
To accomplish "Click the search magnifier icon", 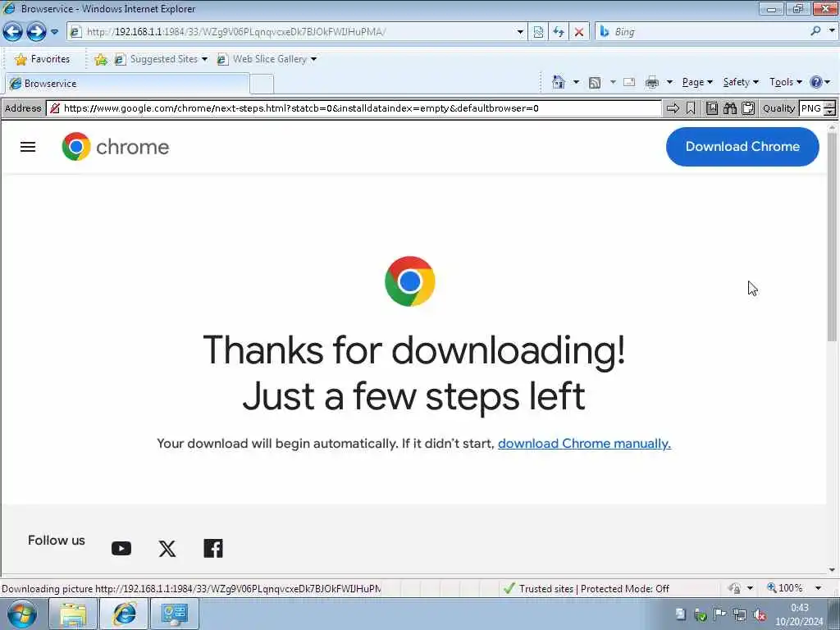I will (x=816, y=31).
